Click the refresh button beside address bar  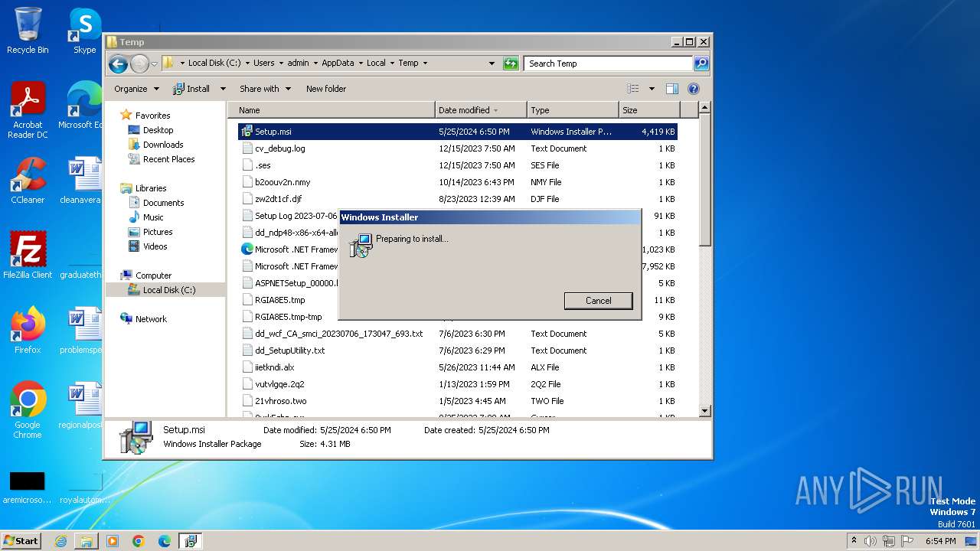pos(511,64)
